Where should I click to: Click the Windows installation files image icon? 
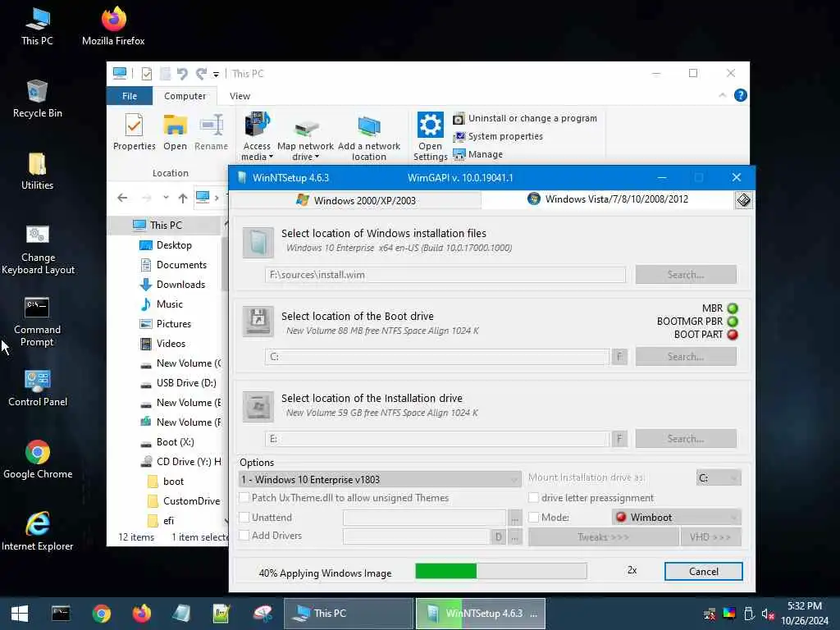(258, 242)
